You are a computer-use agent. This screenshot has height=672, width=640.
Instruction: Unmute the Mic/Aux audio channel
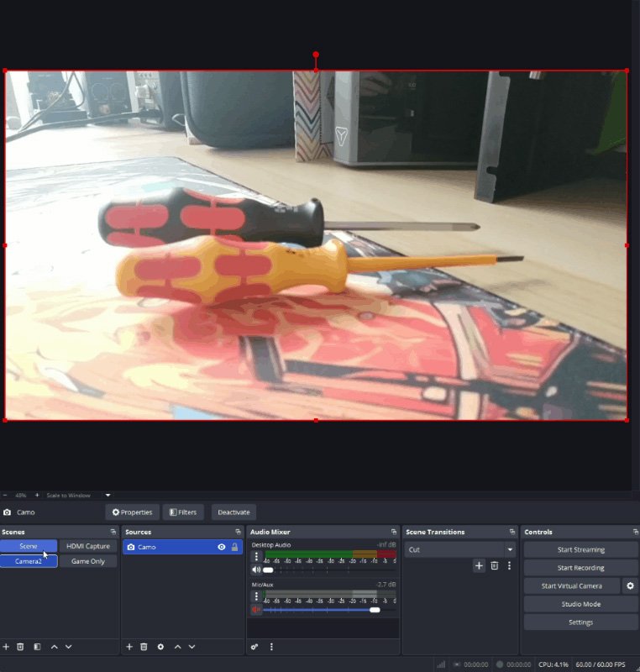click(256, 609)
